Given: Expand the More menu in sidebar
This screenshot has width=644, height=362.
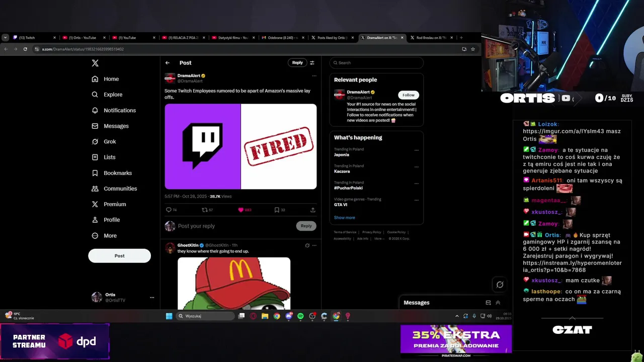Looking at the screenshot, I should [104, 236].
